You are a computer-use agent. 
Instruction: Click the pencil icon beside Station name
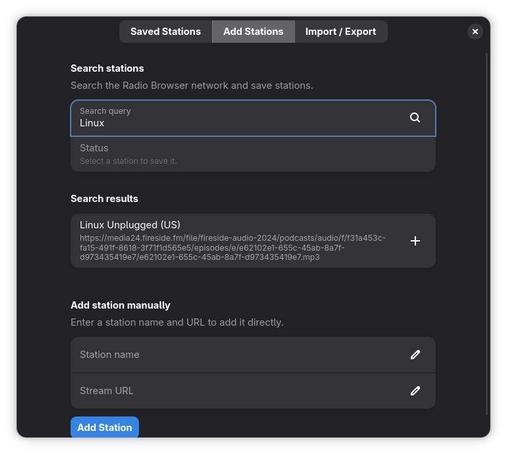tap(415, 355)
